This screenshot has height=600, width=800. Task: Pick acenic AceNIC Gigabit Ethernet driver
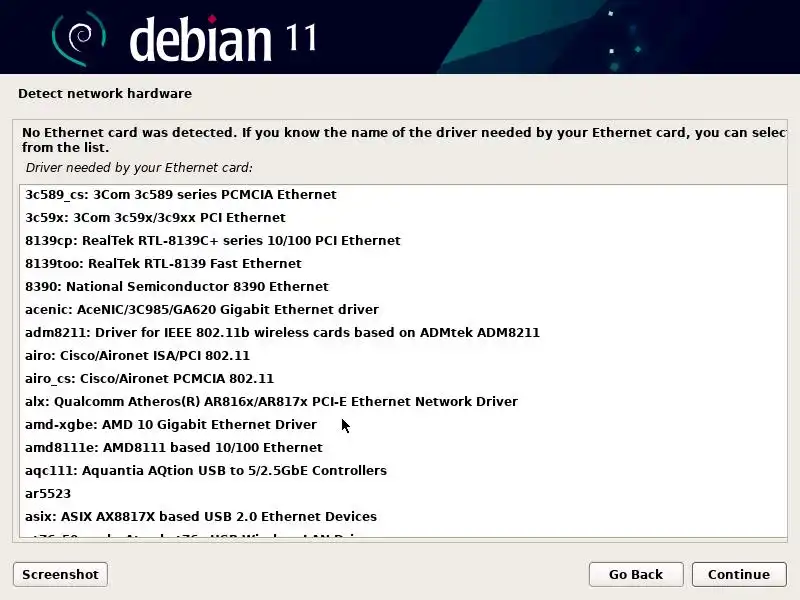tap(403, 310)
